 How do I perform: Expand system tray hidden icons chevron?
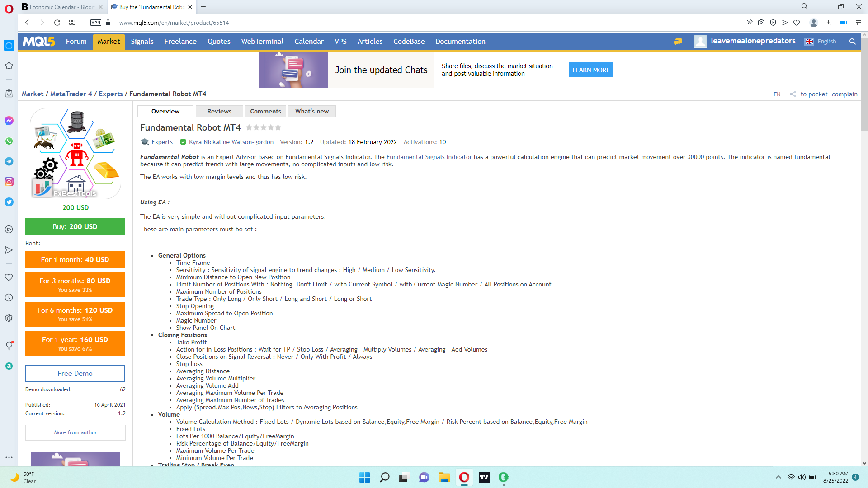point(778,477)
